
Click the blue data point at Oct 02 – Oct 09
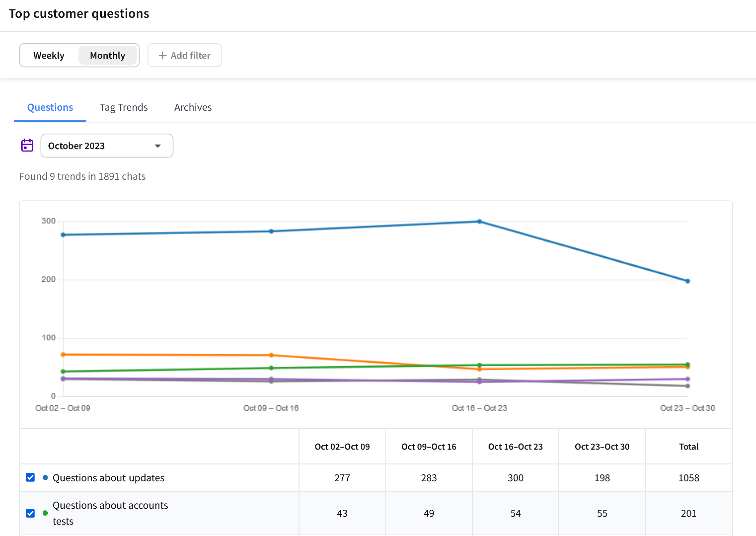[x=63, y=235]
